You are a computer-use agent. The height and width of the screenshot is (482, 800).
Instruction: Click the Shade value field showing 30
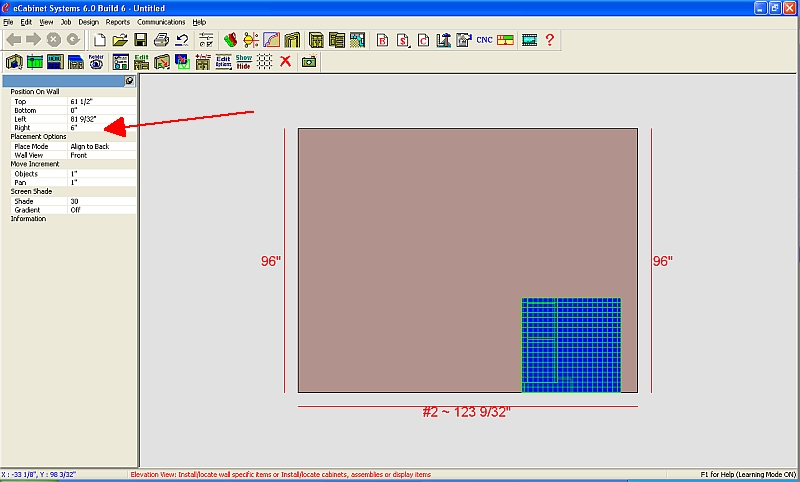tap(100, 201)
